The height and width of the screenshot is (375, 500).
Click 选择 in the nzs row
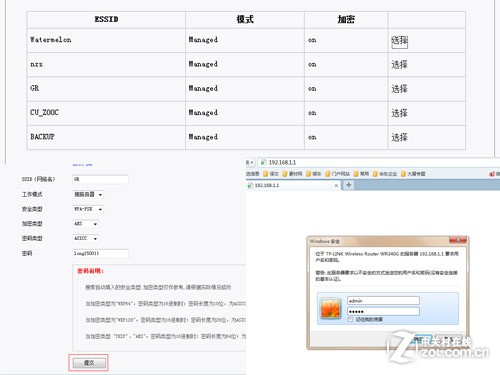pyautogui.click(x=399, y=64)
